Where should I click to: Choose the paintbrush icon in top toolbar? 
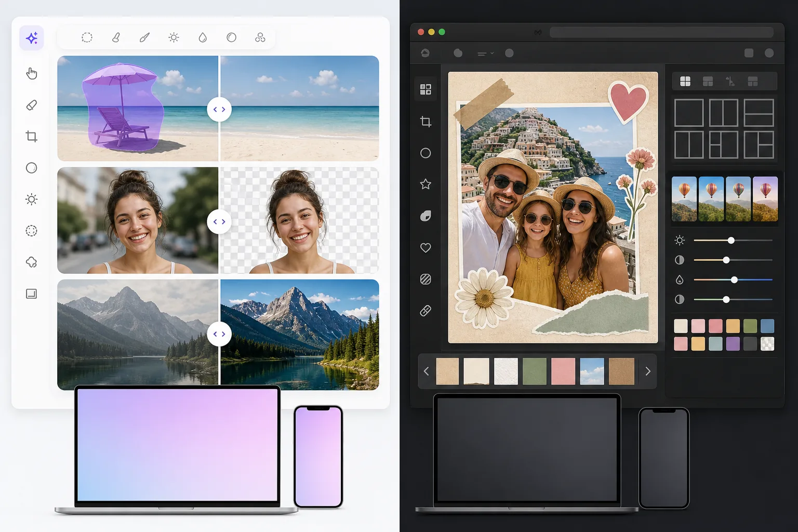pos(145,37)
